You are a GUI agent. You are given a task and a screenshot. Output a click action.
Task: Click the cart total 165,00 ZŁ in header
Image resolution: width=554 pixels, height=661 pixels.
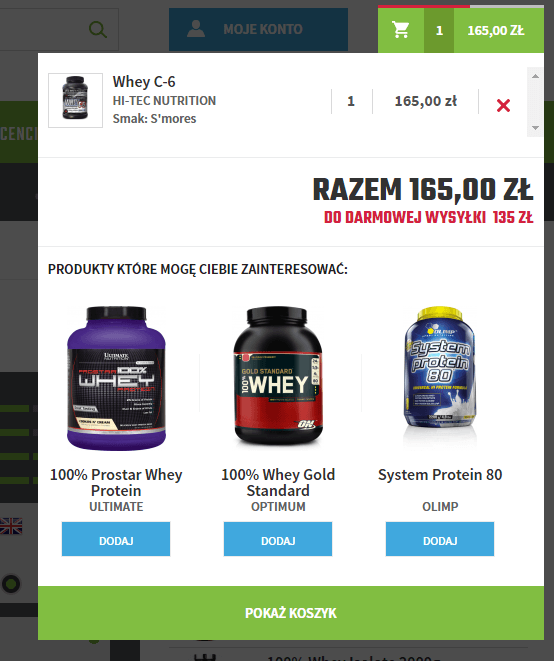tap(496, 30)
